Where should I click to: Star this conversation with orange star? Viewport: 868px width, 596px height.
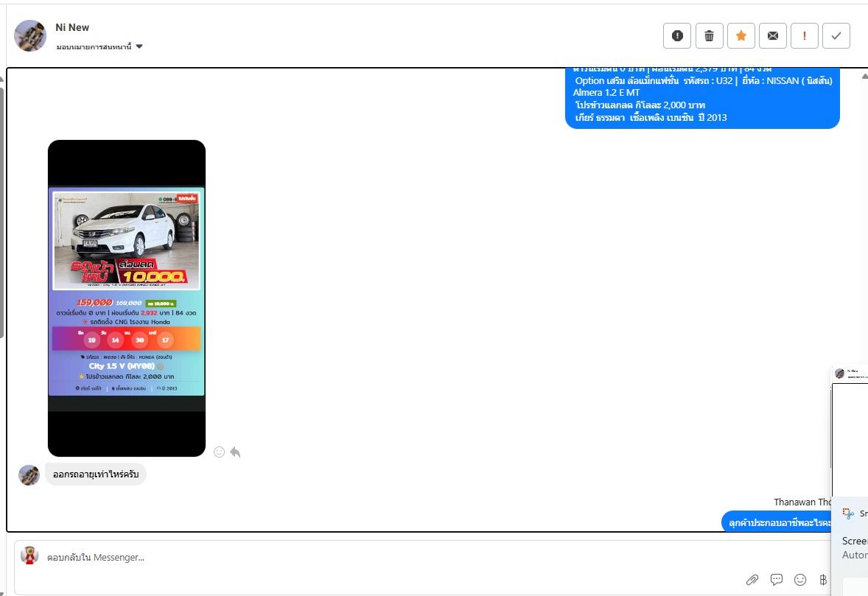coord(741,36)
